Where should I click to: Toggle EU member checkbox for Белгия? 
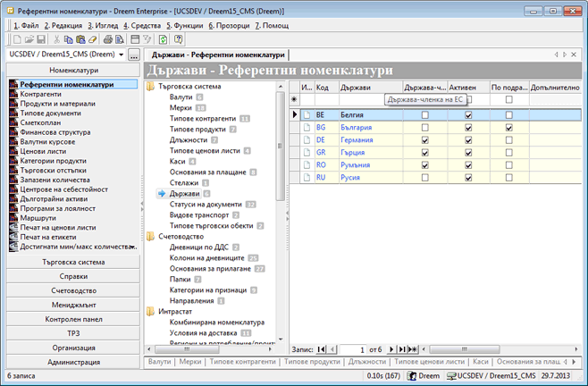pos(424,115)
